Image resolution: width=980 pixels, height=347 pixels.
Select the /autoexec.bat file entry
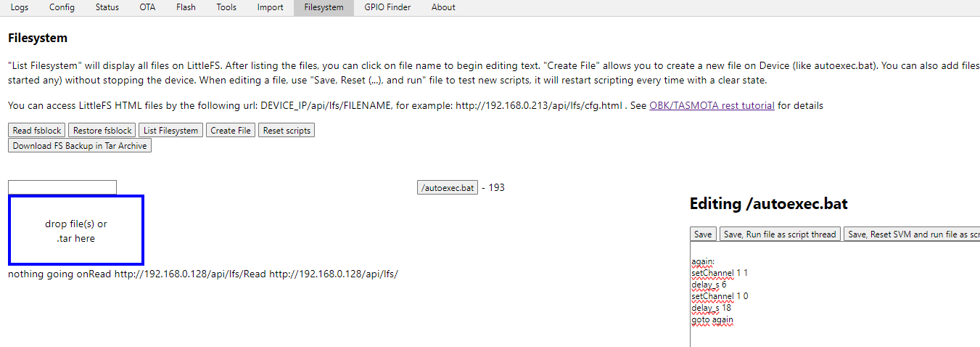(x=448, y=188)
